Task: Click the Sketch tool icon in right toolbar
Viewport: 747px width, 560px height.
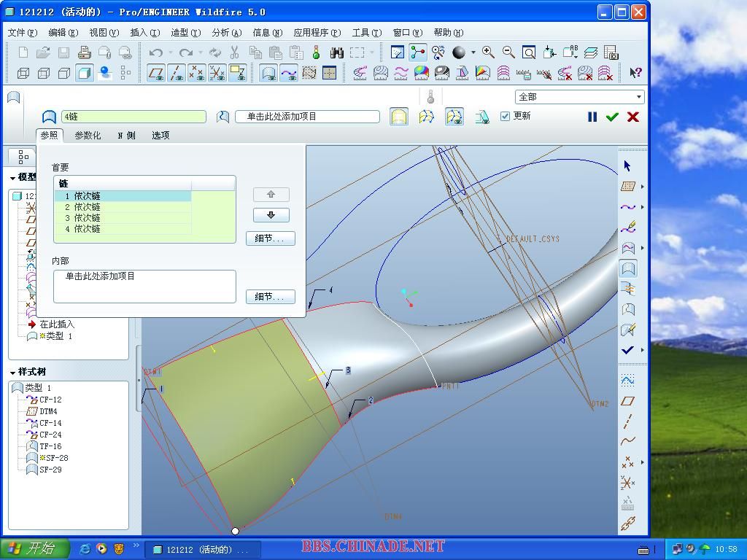Action: click(x=628, y=380)
